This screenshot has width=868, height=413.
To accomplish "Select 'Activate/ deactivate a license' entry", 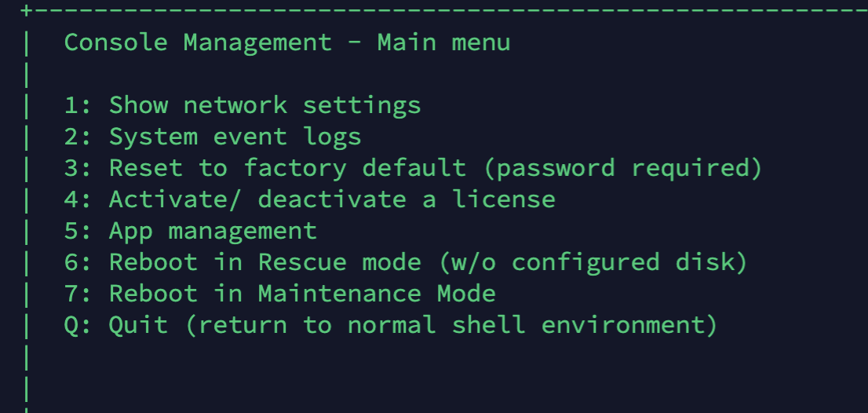I will tap(332, 199).
